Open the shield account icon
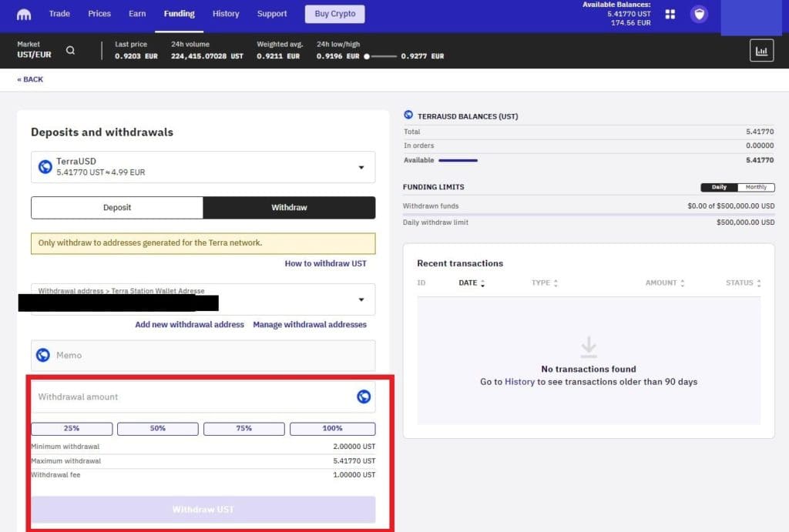789x532 pixels. 699,14
